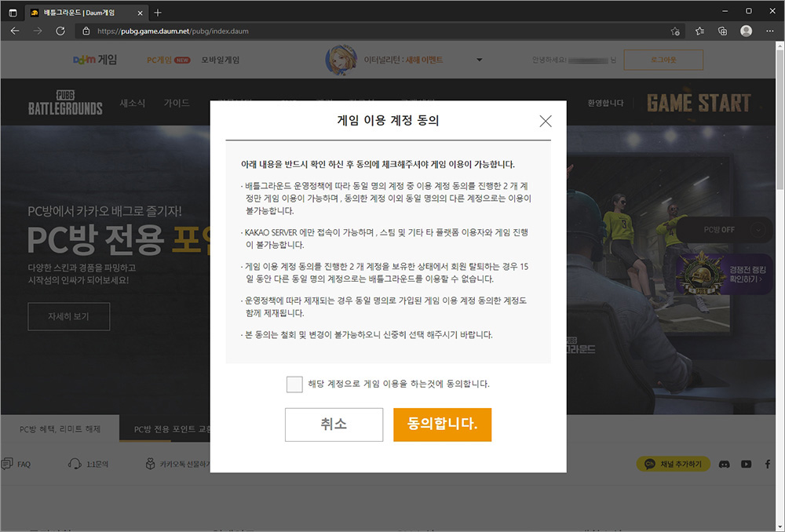
Task: Click the 자세히 보기 button
Action: 68,316
